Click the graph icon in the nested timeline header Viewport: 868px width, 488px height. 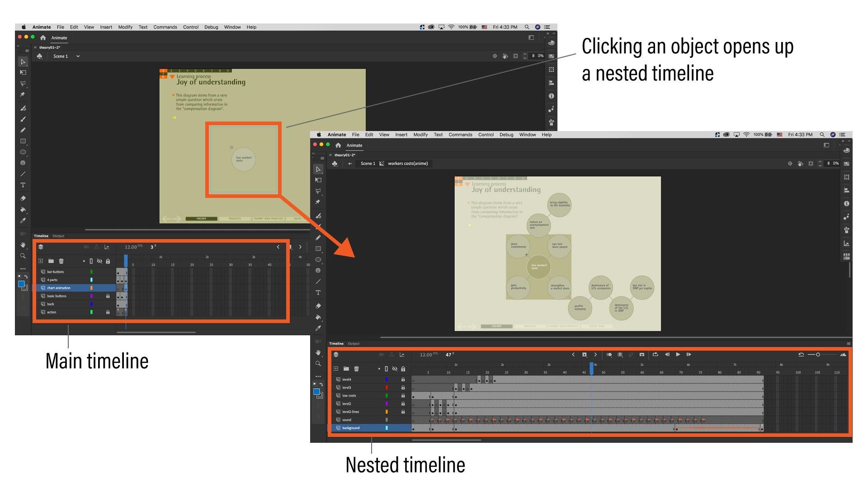pos(402,355)
